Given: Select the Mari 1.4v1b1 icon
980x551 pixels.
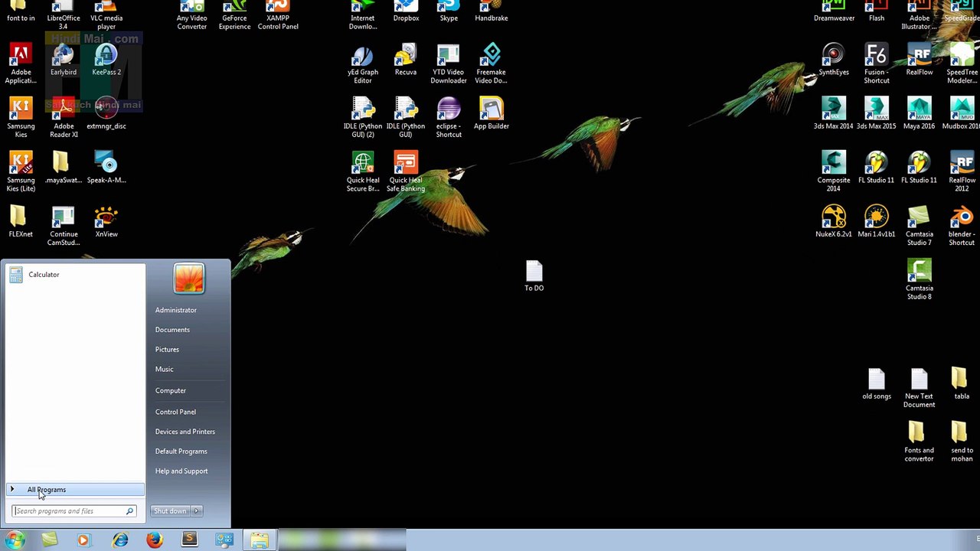Looking at the screenshot, I should 877,222.
